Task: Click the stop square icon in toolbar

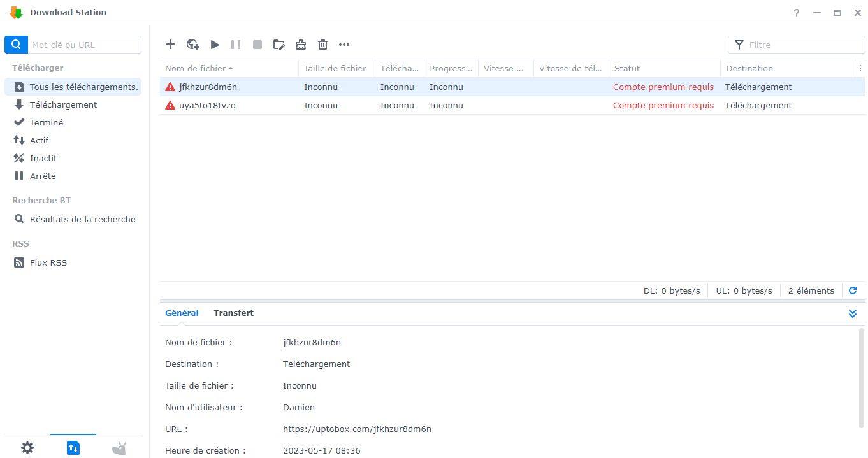Action: coord(257,45)
